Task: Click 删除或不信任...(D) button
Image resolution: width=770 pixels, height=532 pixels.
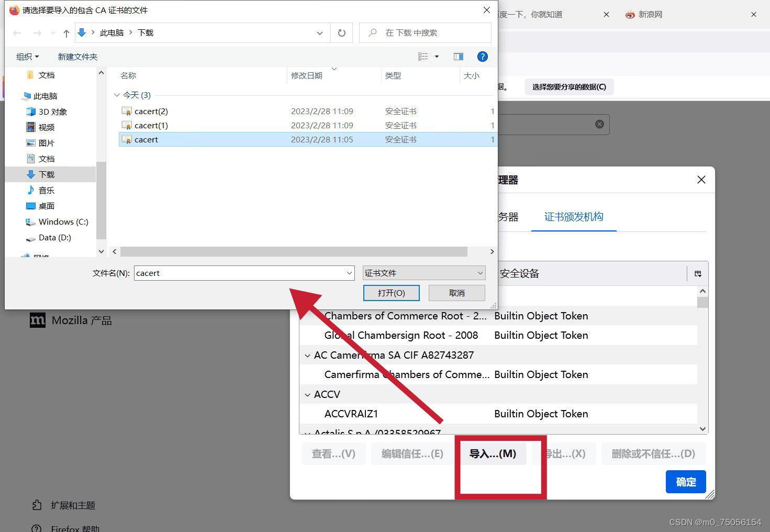Action: pyautogui.click(x=653, y=453)
